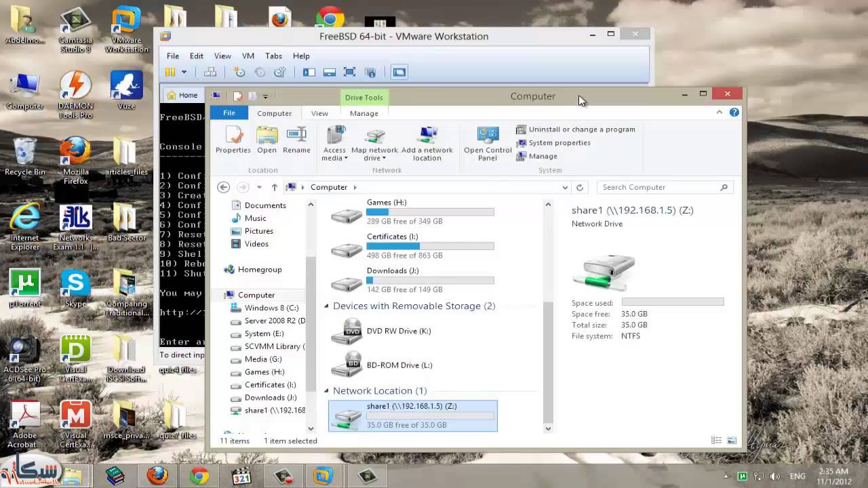The image size is (868, 488).
Task: Select Certificates (I:) drive in list
Action: pos(412,245)
